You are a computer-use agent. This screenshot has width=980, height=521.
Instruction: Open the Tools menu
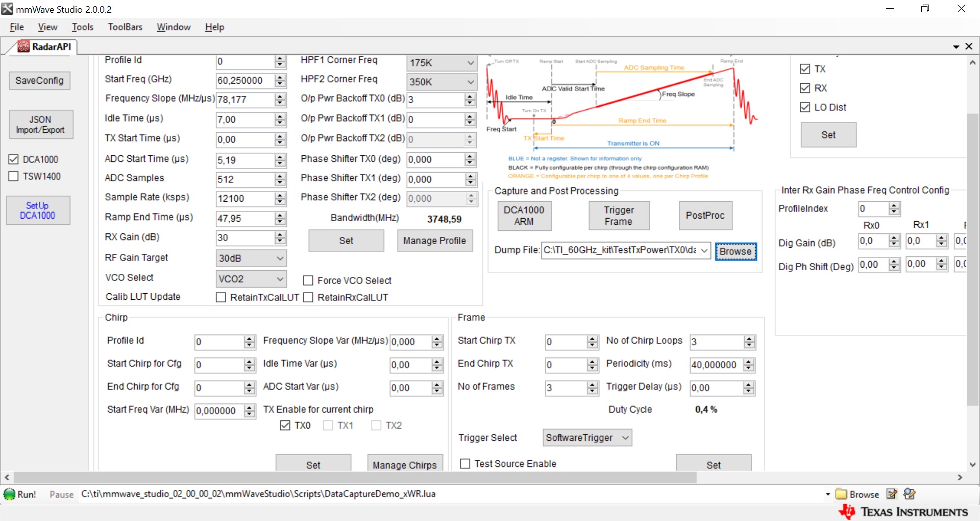82,27
